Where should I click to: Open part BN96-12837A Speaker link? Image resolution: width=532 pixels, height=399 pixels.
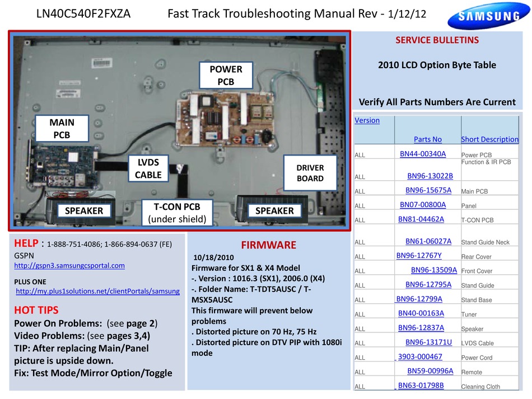click(x=421, y=328)
